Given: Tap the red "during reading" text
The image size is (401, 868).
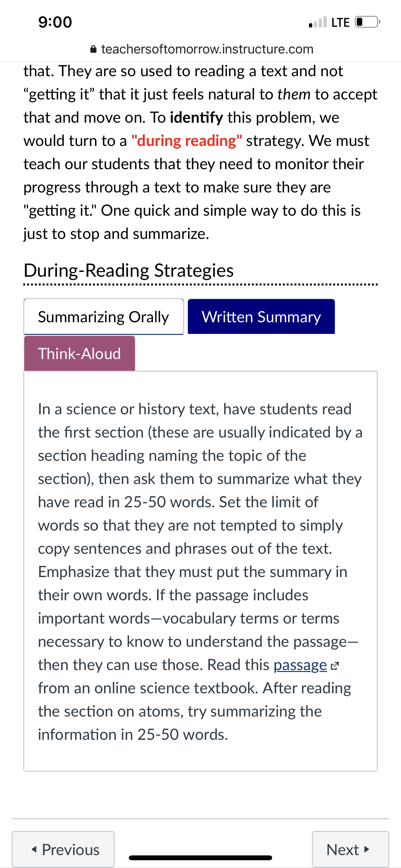Looking at the screenshot, I should [x=187, y=140].
